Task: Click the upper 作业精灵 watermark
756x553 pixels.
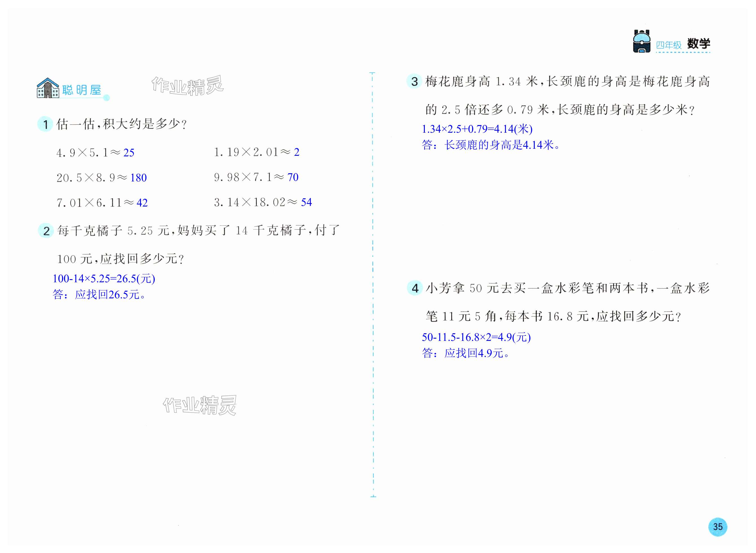Action: 187,86
